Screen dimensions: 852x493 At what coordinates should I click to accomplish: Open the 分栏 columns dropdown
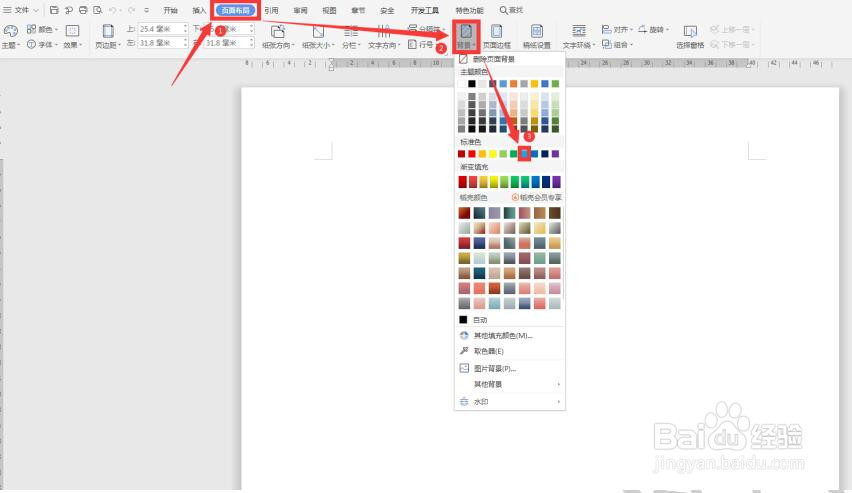point(351,36)
